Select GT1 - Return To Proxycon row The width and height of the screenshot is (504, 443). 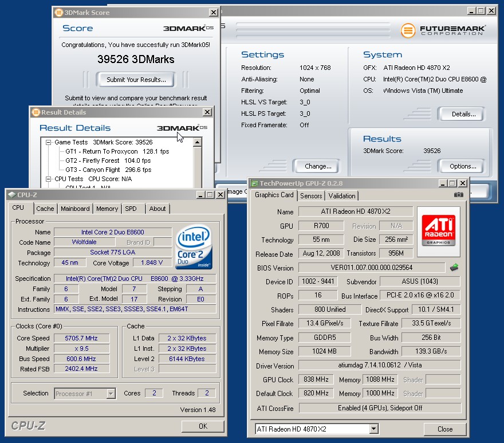117,151
